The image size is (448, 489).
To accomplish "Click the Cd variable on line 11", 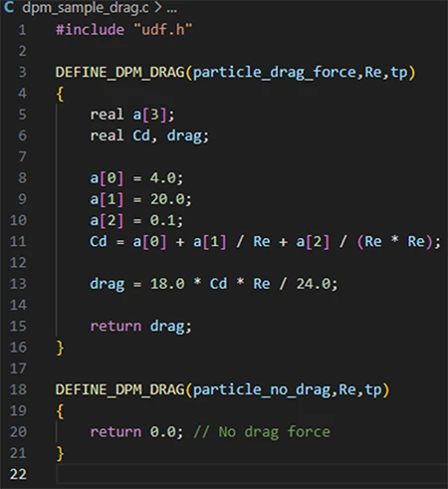I will pyautogui.click(x=99, y=241).
